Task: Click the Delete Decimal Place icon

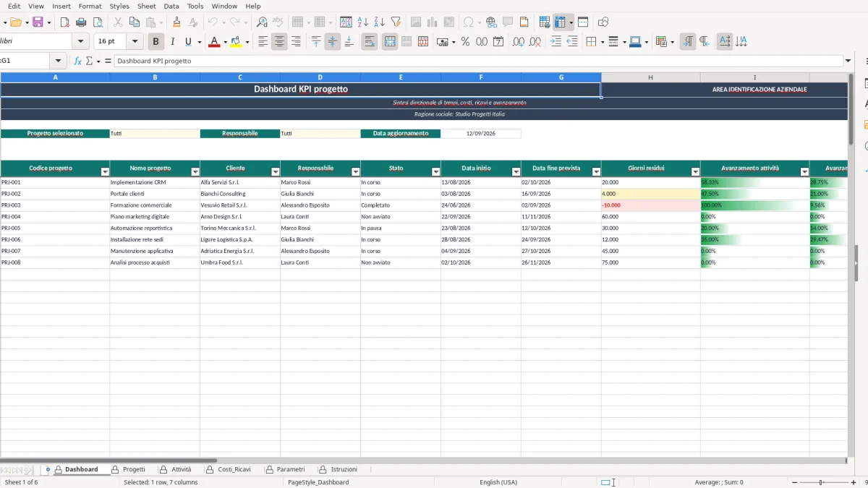Action: pos(535,42)
